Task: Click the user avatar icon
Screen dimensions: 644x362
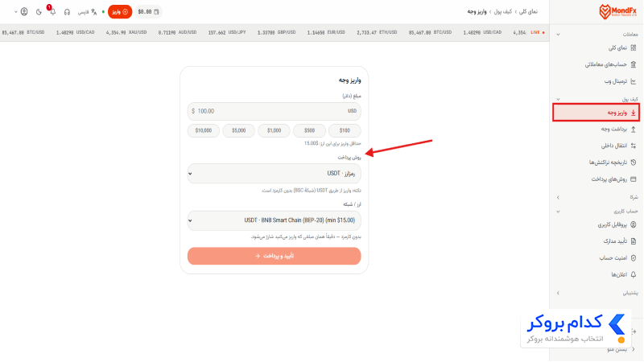Action: coord(24,12)
